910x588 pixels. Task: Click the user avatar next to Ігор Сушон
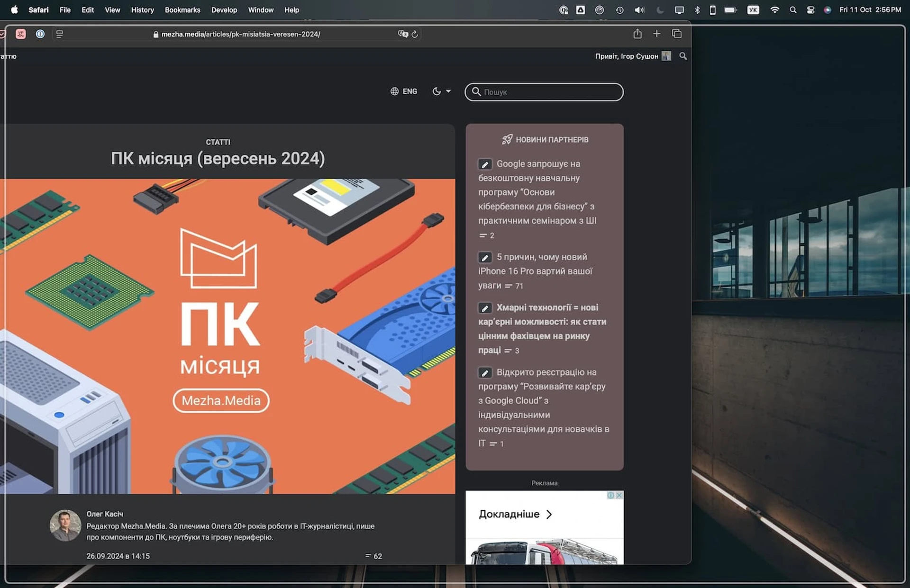pyautogui.click(x=666, y=56)
